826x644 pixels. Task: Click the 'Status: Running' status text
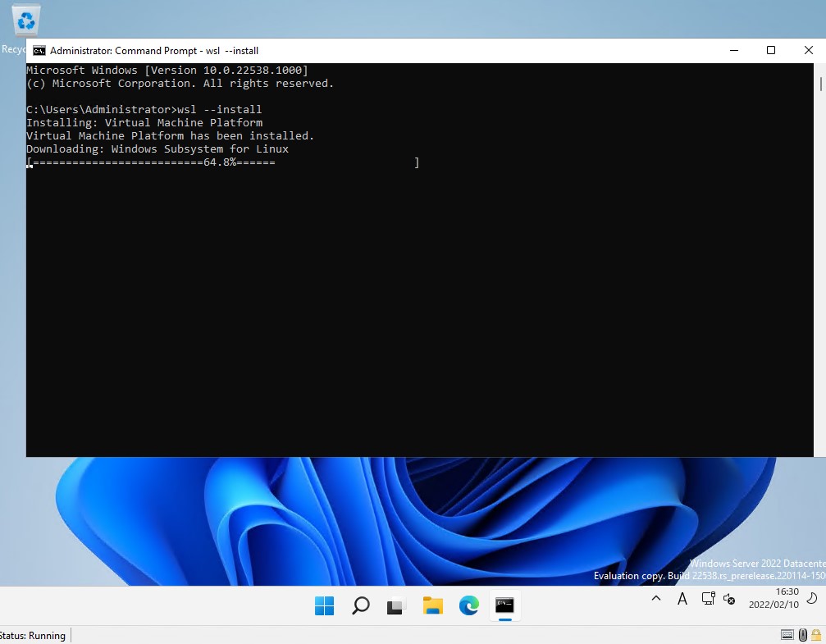coord(33,636)
